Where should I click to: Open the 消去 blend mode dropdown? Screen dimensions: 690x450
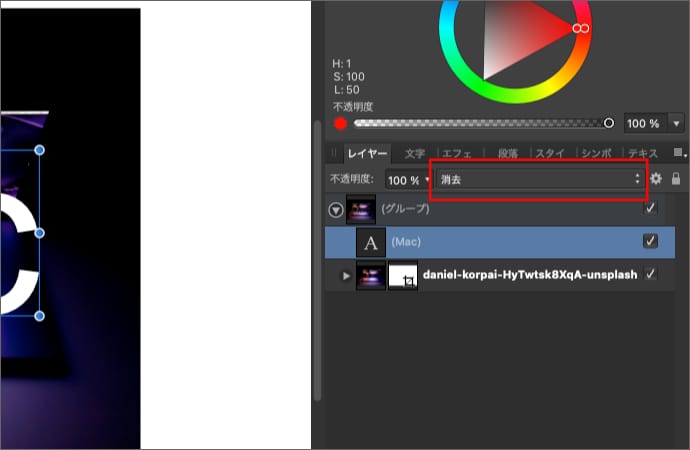tap(539, 179)
